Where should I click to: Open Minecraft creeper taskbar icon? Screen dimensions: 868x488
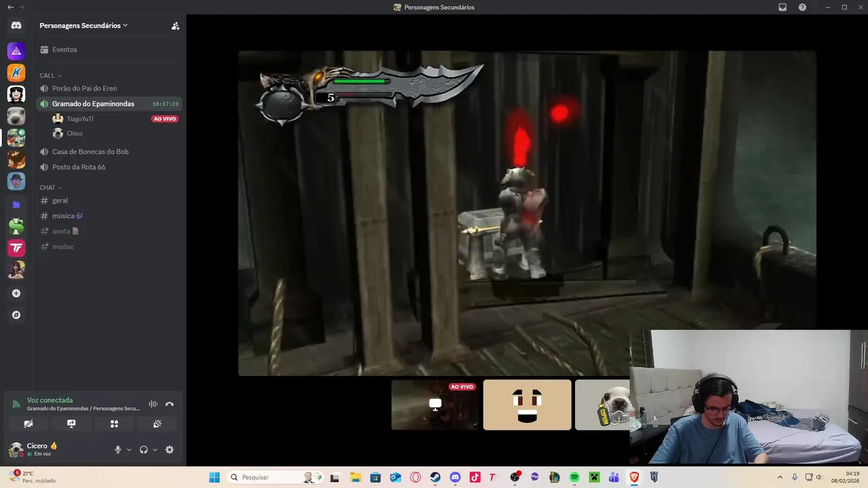pyautogui.click(x=594, y=477)
